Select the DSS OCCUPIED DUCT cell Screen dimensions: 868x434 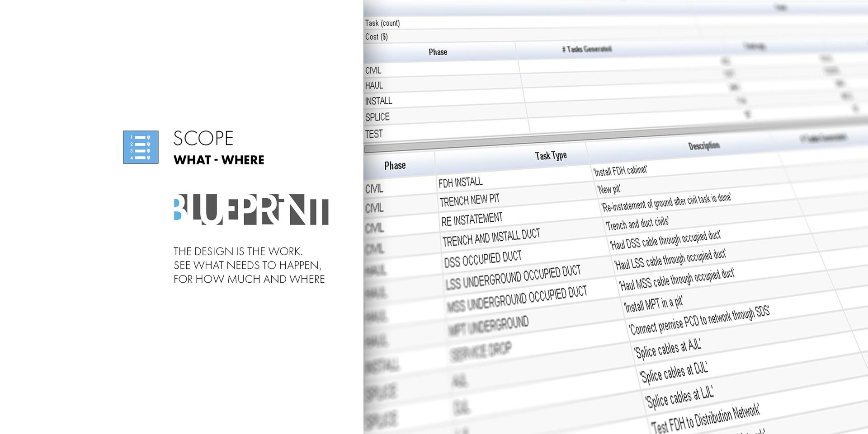[x=482, y=259]
